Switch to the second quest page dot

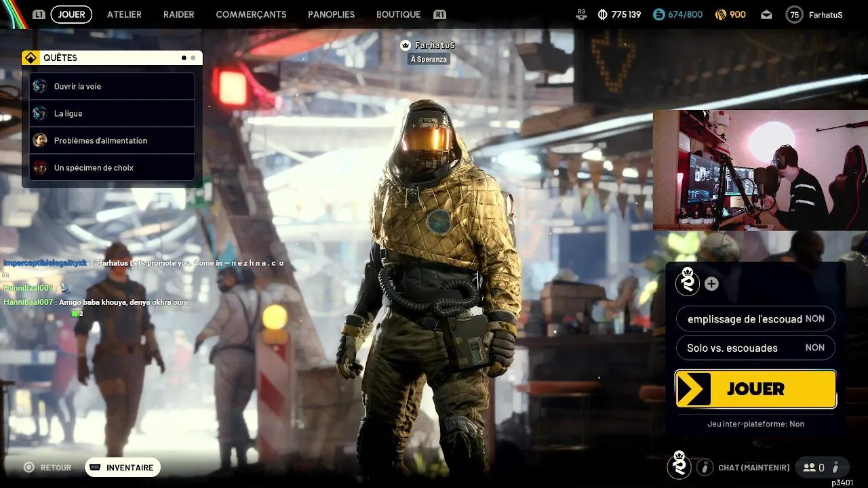pos(193,58)
